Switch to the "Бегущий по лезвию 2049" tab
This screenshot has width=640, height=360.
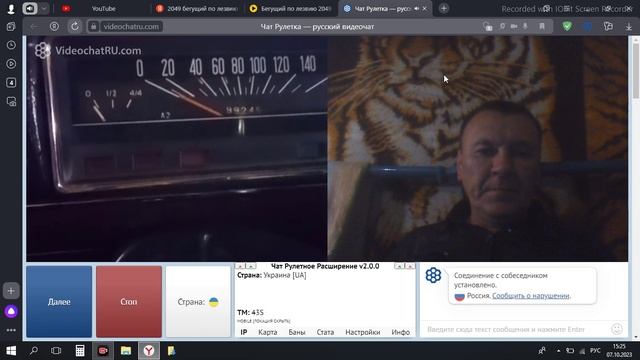pyautogui.click(x=290, y=9)
